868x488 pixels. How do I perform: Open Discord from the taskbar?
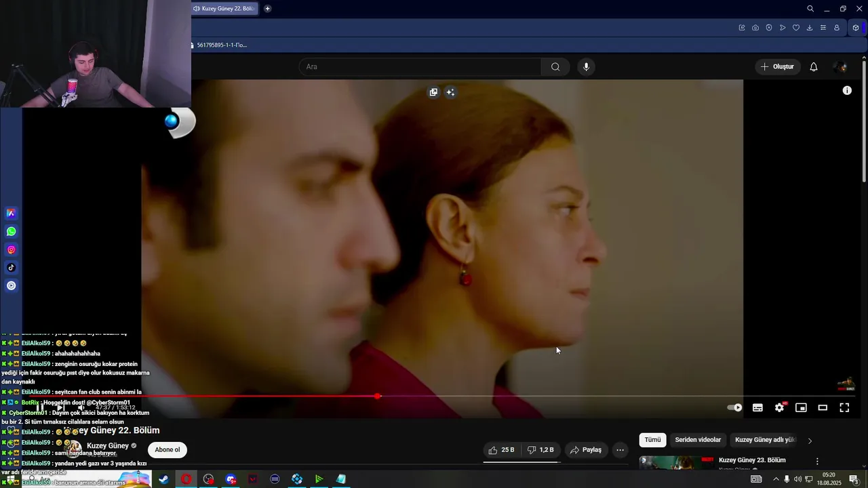231,479
